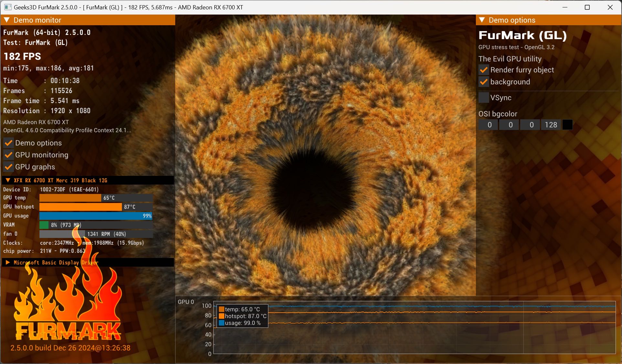Click the min:175, max:186, avg:181 line
The image size is (622, 364).
coord(48,68)
